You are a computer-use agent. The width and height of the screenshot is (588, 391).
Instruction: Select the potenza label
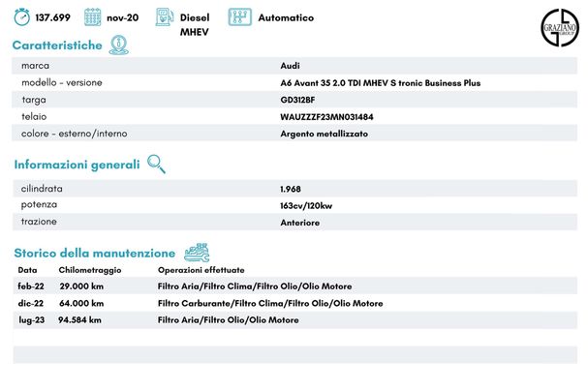coord(39,205)
